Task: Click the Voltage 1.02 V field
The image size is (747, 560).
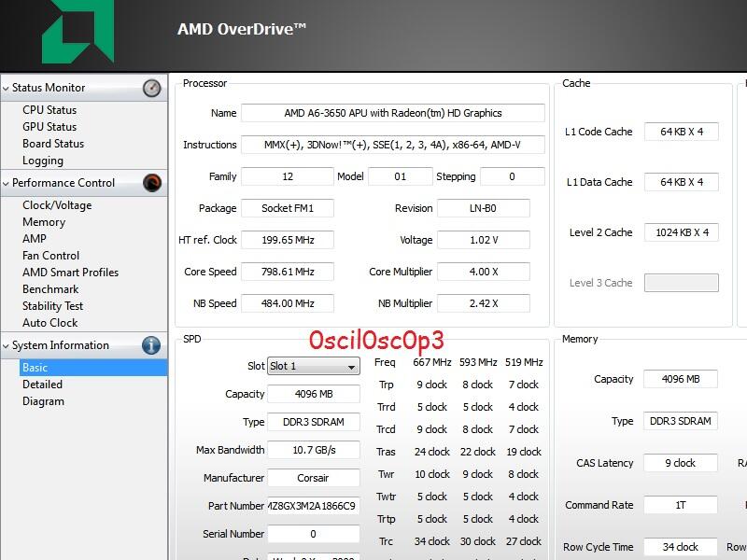Action: click(x=484, y=240)
